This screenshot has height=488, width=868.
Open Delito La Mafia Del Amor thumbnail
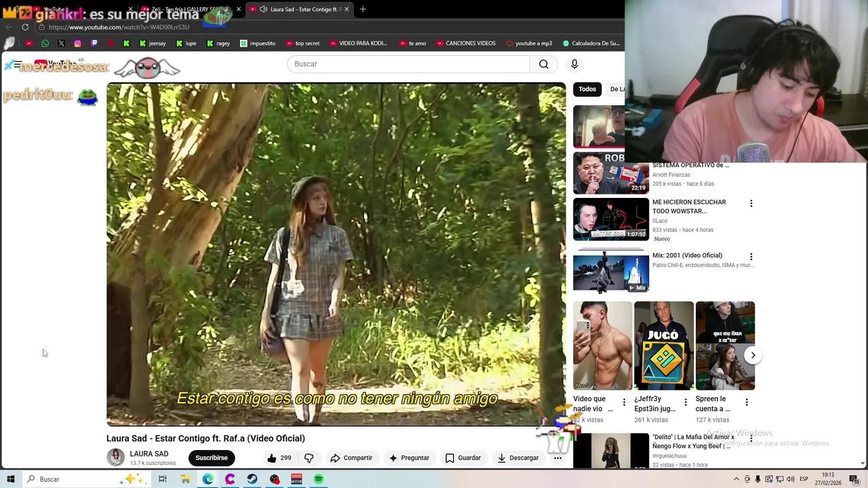(x=611, y=451)
